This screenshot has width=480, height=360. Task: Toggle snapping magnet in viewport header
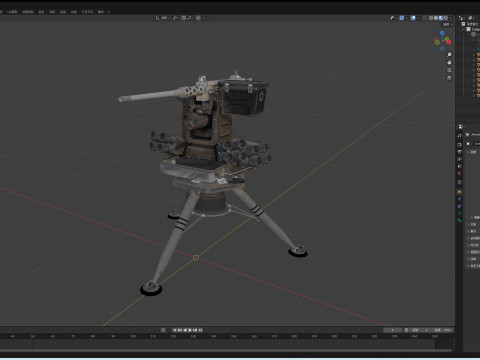(x=184, y=18)
